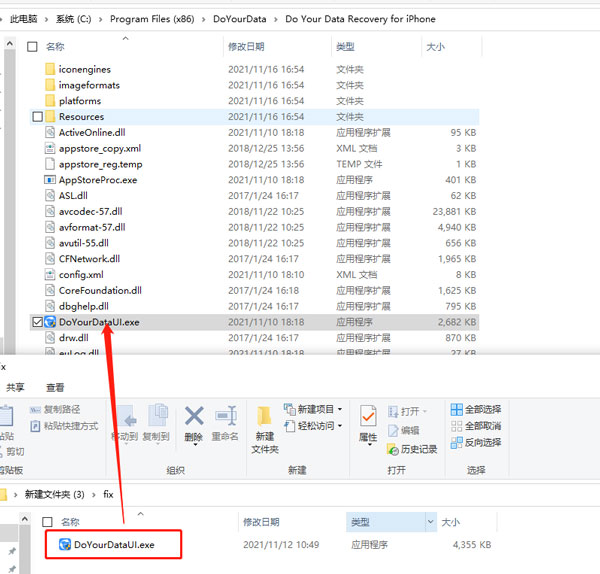Sort by 大小 column in fix window
This screenshot has width=600, height=574.
[450, 522]
